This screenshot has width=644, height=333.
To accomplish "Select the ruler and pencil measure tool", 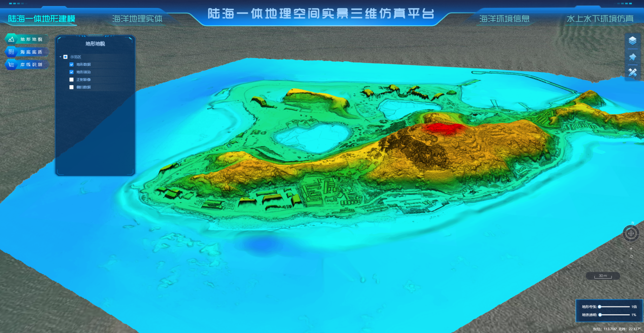I will (632, 73).
